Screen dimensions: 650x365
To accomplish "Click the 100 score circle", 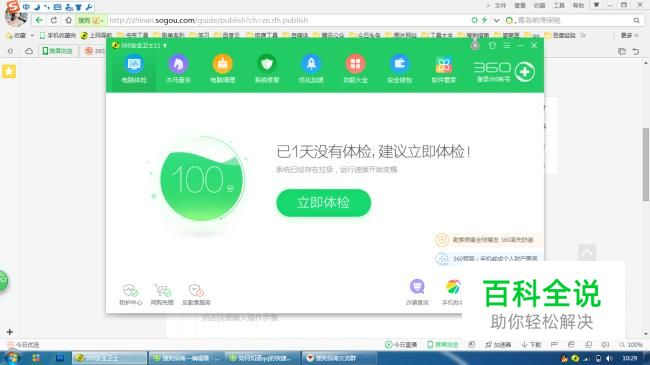I will [x=202, y=179].
